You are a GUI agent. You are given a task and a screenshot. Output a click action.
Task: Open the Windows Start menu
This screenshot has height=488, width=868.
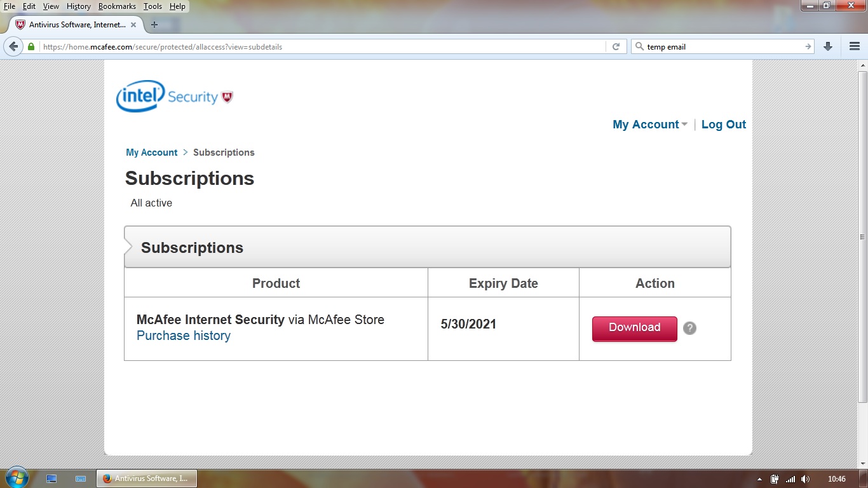pyautogui.click(x=17, y=478)
